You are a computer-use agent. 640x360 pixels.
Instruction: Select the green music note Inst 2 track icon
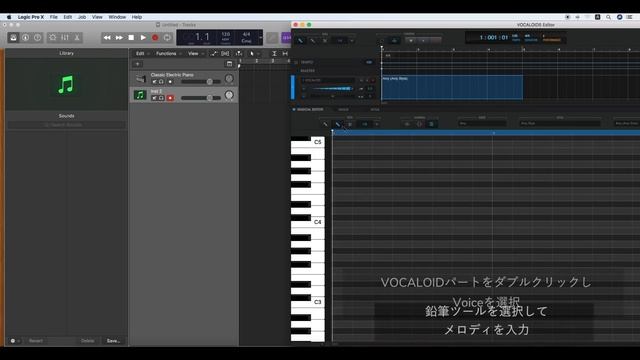click(140, 95)
